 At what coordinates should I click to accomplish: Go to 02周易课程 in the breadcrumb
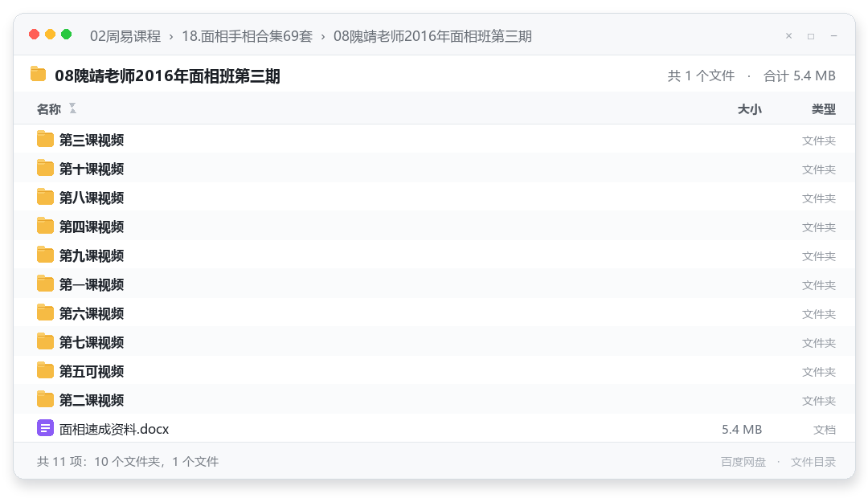pos(125,36)
